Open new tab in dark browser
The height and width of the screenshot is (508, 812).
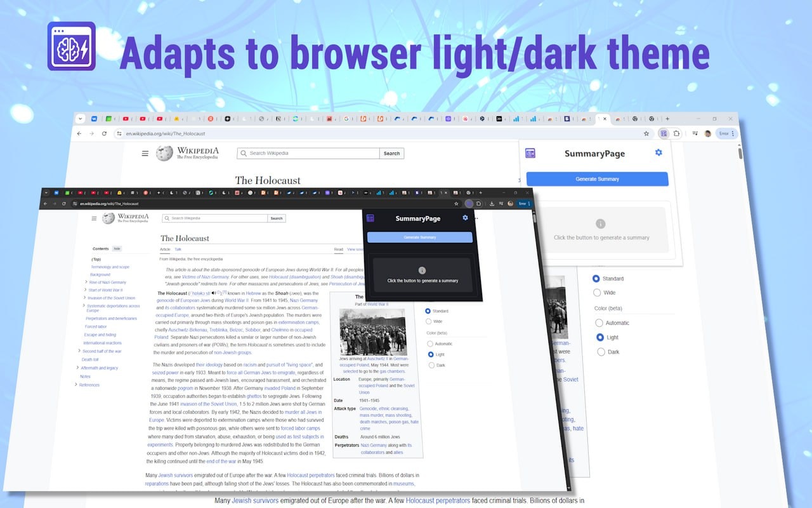coord(480,192)
